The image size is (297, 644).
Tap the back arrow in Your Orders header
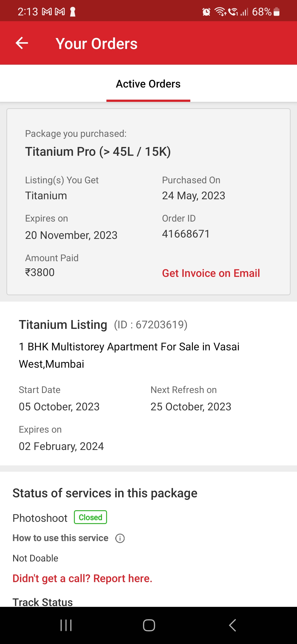tap(22, 43)
